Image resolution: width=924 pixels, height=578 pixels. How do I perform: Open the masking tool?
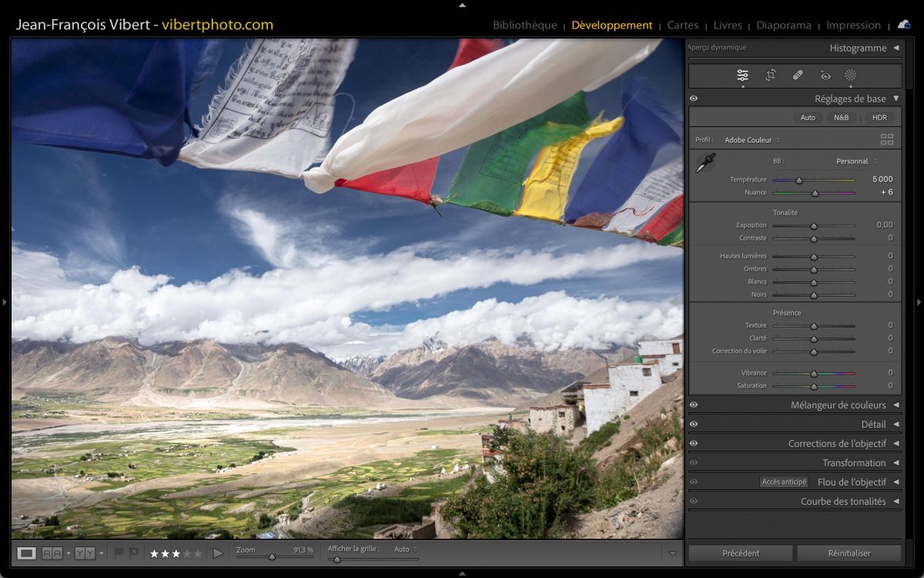tap(850, 76)
